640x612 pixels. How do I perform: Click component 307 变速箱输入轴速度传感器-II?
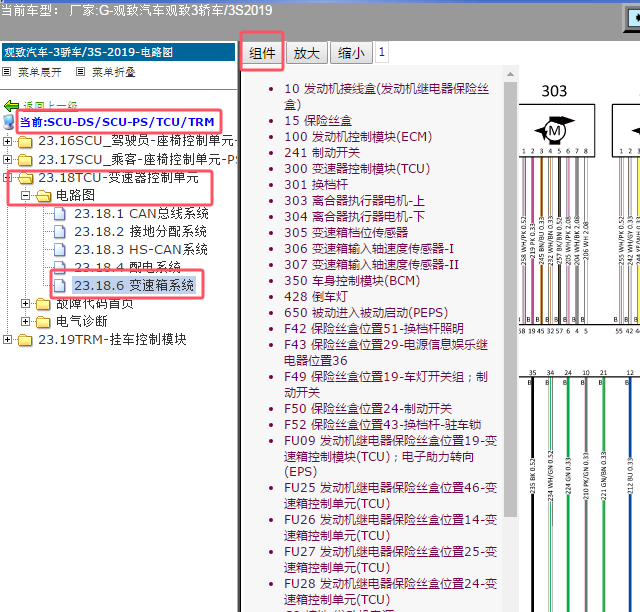[x=371, y=265]
